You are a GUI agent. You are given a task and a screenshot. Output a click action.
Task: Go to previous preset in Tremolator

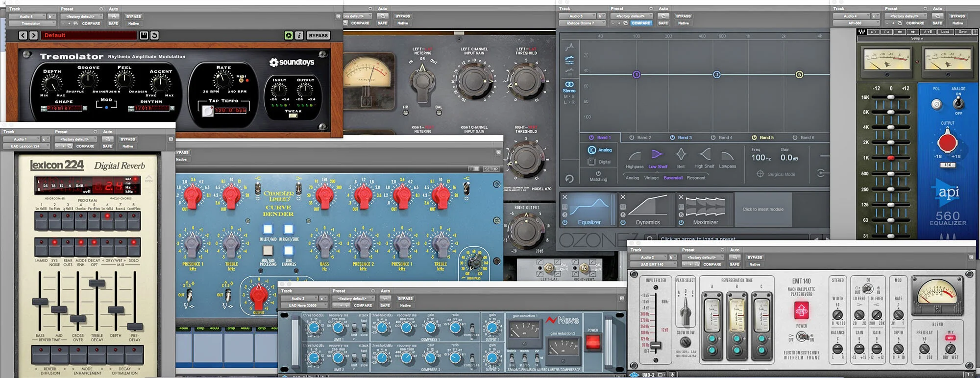pos(23,35)
